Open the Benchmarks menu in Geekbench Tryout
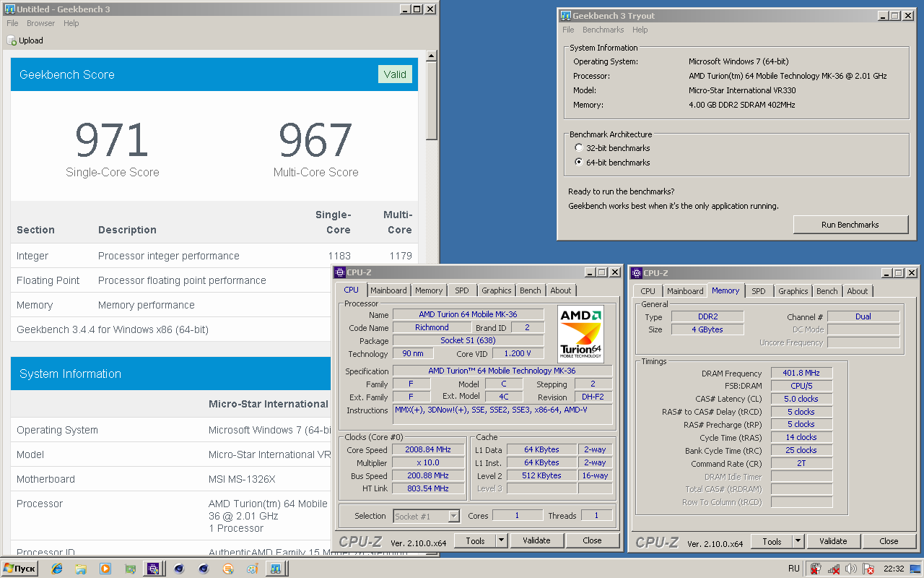 603,30
